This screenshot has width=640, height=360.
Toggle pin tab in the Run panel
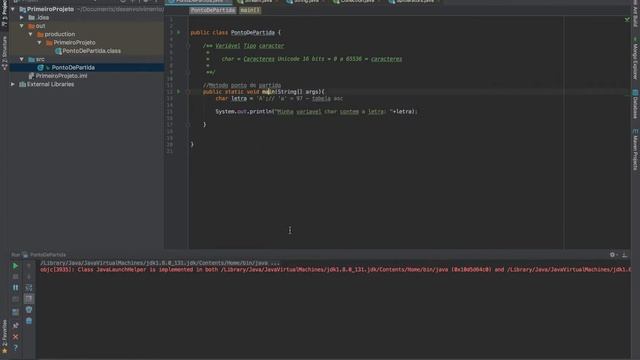coord(15,325)
